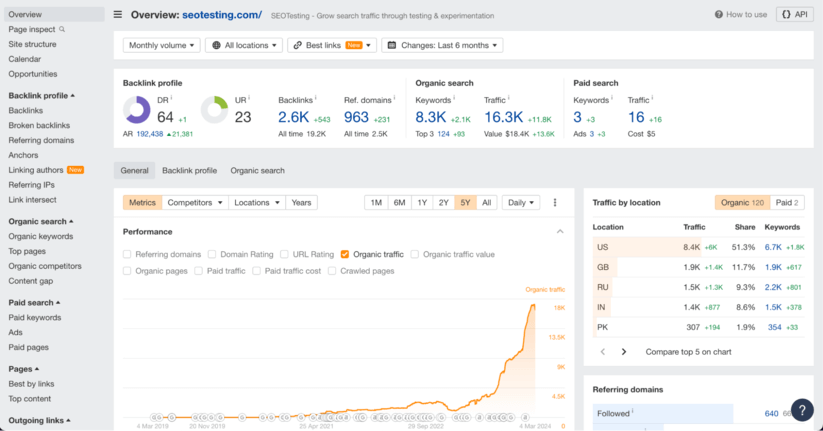Image resolution: width=823 pixels, height=431 pixels.
Task: Uncheck the Organic traffic checkbox
Action: [345, 254]
